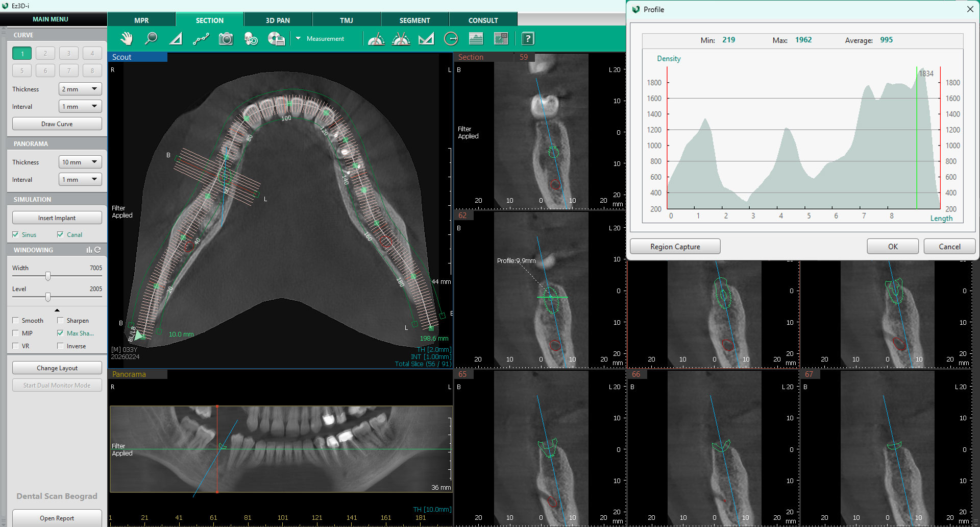Image resolution: width=980 pixels, height=527 pixels.
Task: Switch to the TMJ tab
Action: [347, 20]
